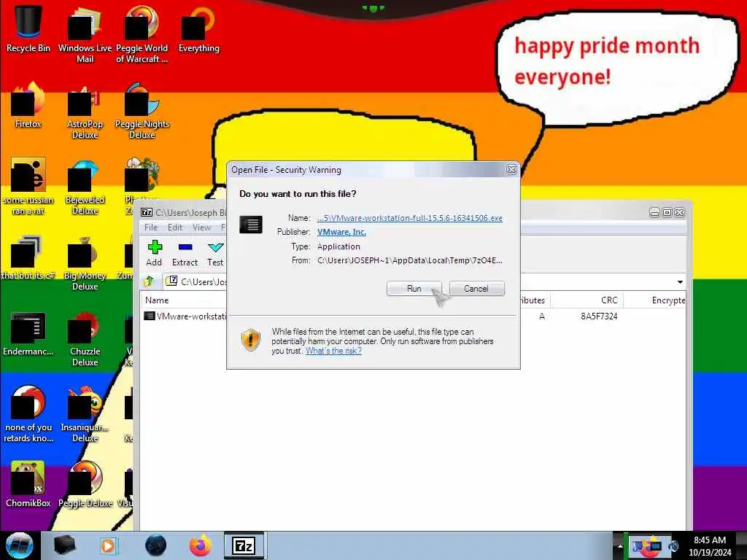Screen dimensions: 747x560
Task: Open Peggle World of Warcraft desktop icon
Action: pyautogui.click(x=142, y=35)
